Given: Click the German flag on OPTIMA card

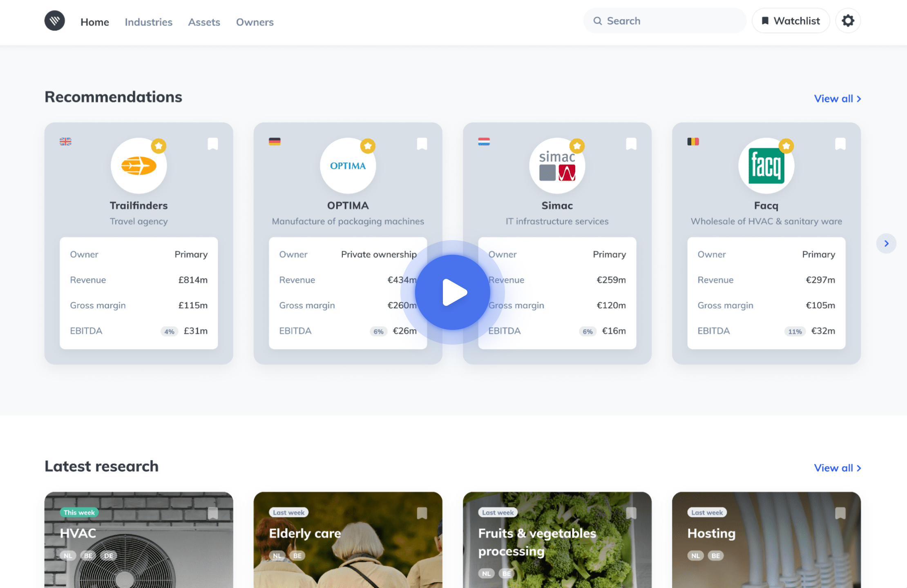Looking at the screenshot, I should point(275,142).
